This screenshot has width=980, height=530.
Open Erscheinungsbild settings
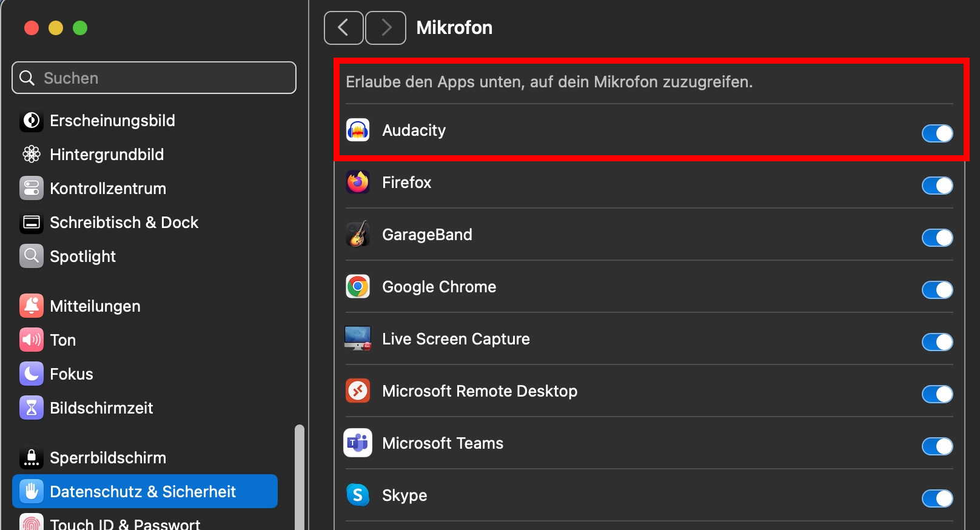(x=145, y=121)
